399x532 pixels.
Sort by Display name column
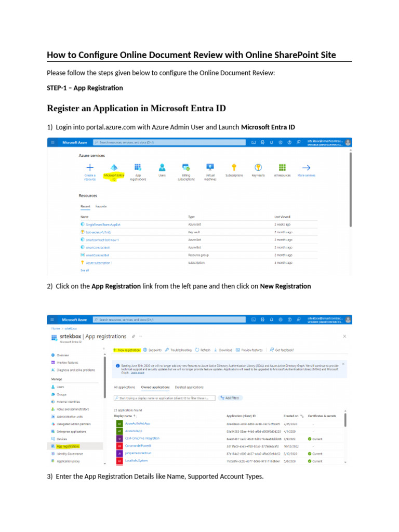tap(125, 416)
